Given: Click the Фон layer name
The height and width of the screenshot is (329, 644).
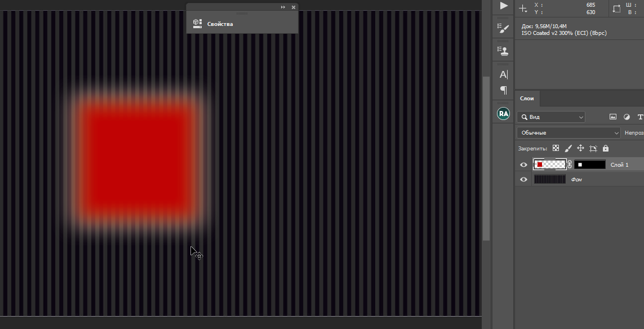Looking at the screenshot, I should click(576, 180).
